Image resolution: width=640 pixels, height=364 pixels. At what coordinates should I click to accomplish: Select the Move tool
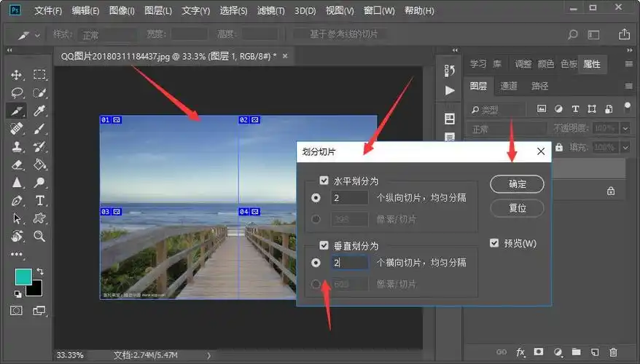(17, 75)
